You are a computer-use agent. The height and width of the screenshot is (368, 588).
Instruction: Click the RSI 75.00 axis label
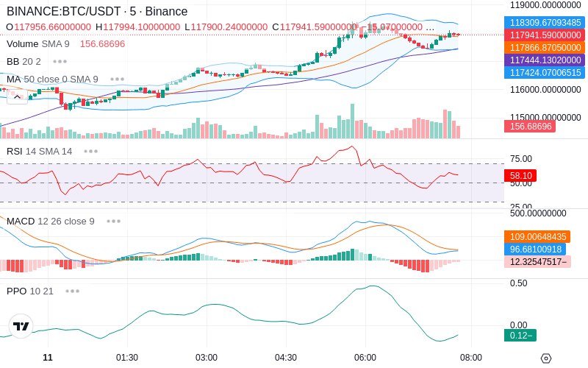point(521,159)
